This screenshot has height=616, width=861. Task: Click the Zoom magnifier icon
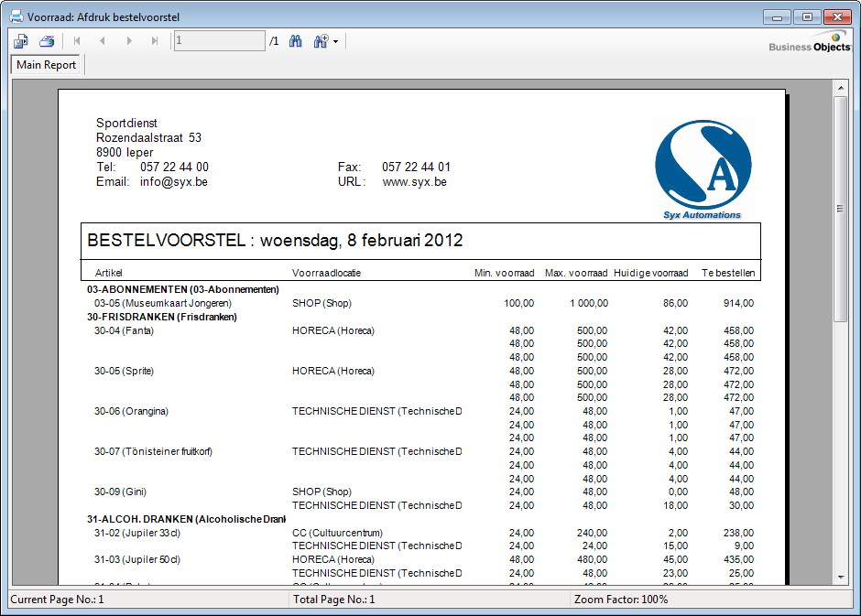(x=320, y=40)
